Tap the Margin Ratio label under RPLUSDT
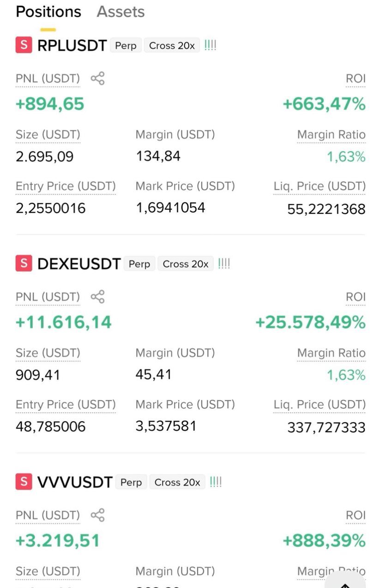This screenshot has width=380, height=588. point(331,135)
